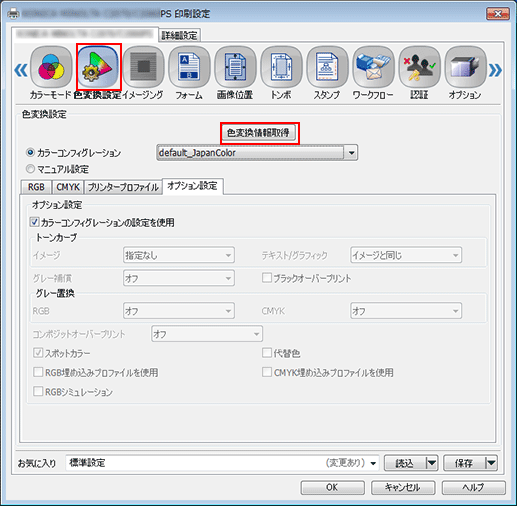Switch to the CMYK tab
This screenshot has width=517, height=506.
coord(68,187)
